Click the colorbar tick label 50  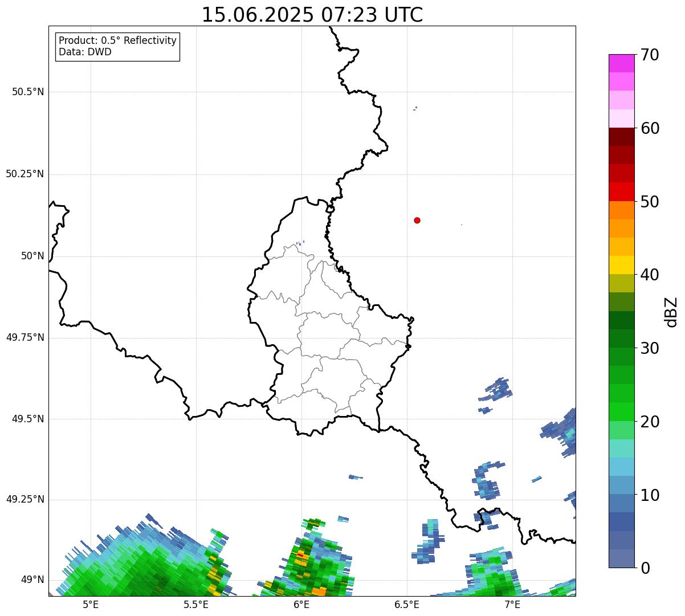(650, 202)
